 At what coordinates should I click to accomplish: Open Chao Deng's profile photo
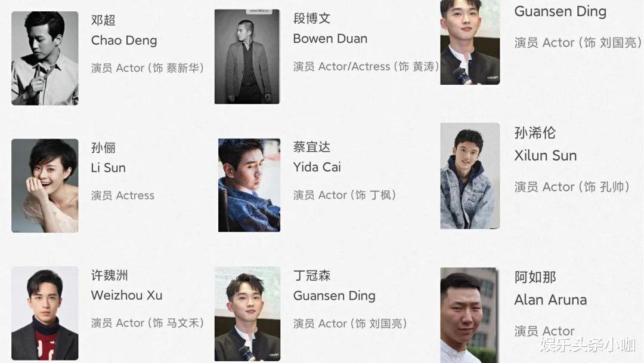click(45, 58)
